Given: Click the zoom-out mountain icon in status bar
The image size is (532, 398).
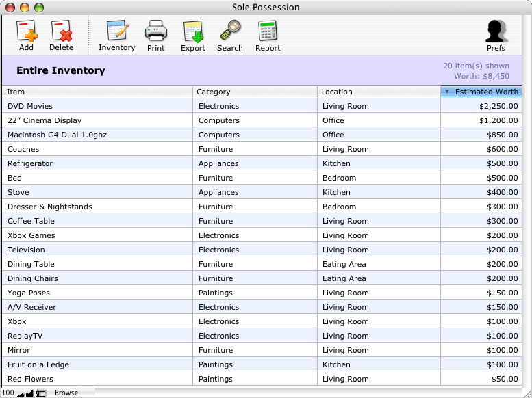Looking at the screenshot, I should [21, 393].
